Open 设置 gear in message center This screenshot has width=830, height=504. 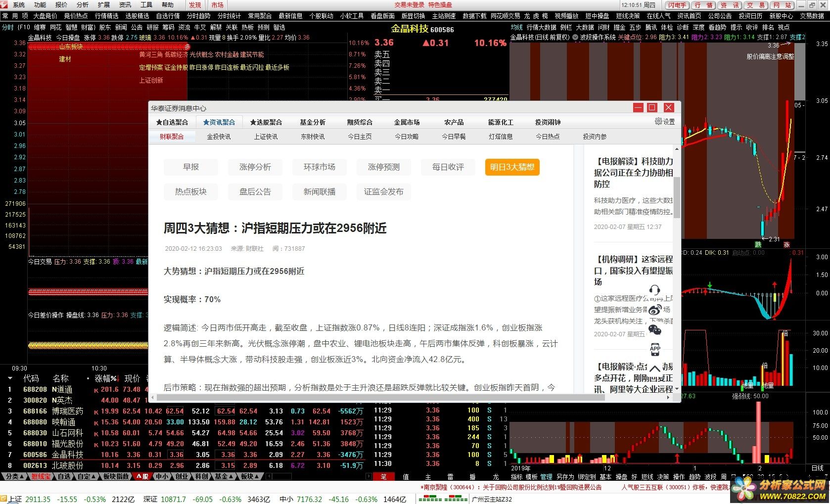tap(664, 121)
